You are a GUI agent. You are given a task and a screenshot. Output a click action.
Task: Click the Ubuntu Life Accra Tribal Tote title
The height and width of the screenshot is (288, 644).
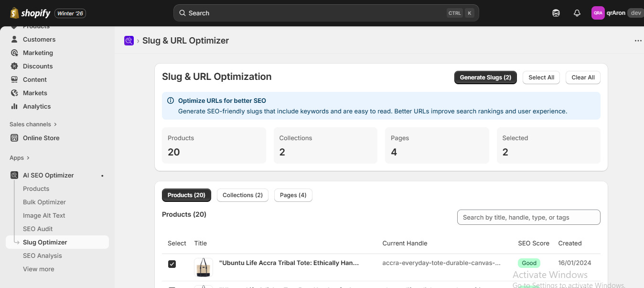289,263
